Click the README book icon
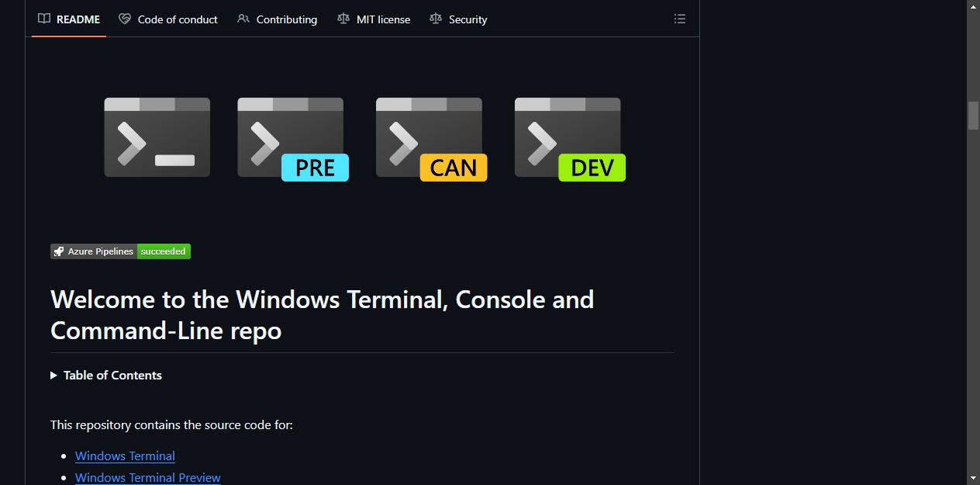980x485 pixels. pyautogui.click(x=44, y=19)
